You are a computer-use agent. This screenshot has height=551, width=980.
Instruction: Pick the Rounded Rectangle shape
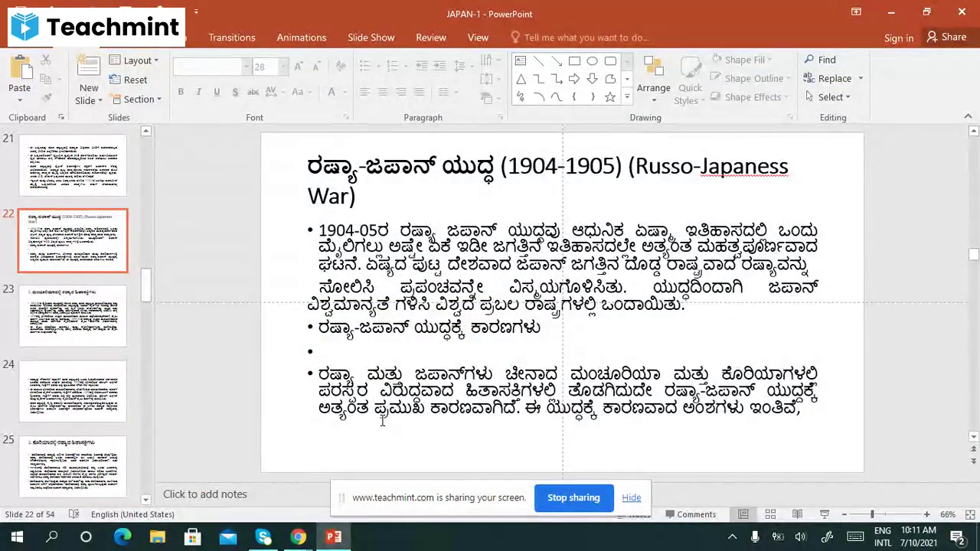[x=610, y=60]
